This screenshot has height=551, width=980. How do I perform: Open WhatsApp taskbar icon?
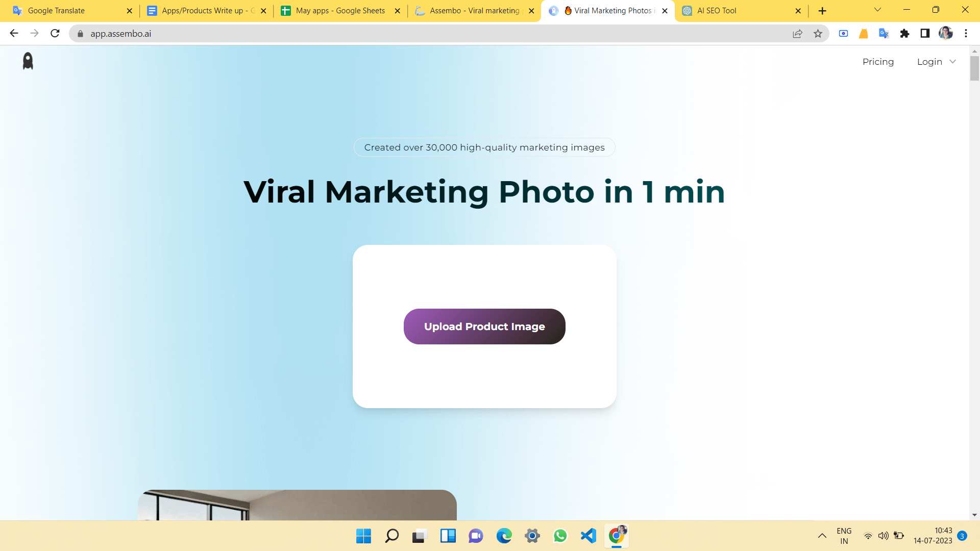[x=560, y=536]
